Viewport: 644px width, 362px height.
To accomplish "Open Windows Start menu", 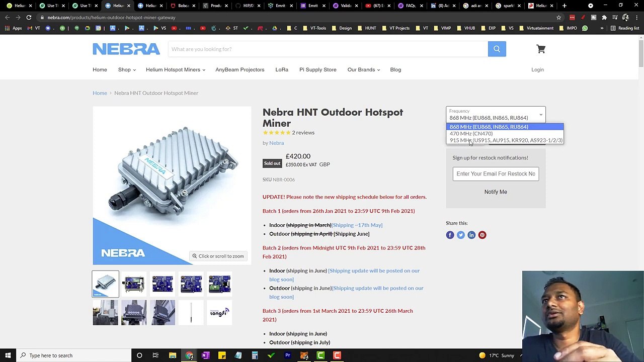I will click(8, 355).
